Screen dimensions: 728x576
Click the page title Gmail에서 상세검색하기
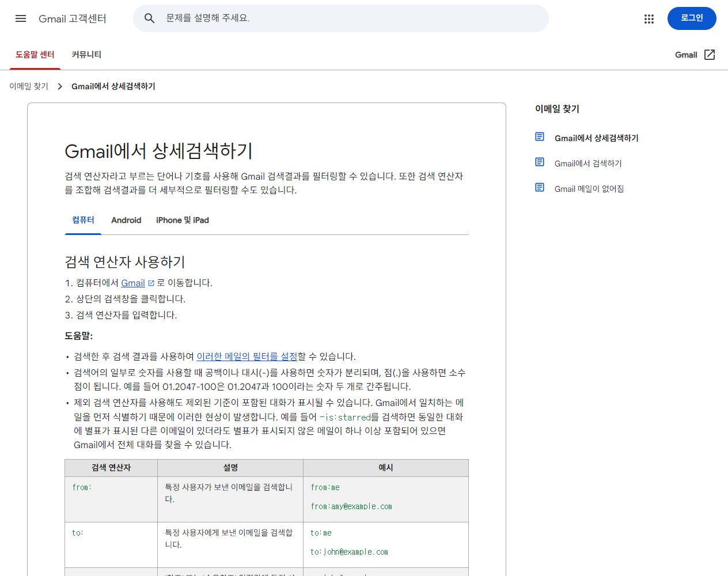coord(159,151)
